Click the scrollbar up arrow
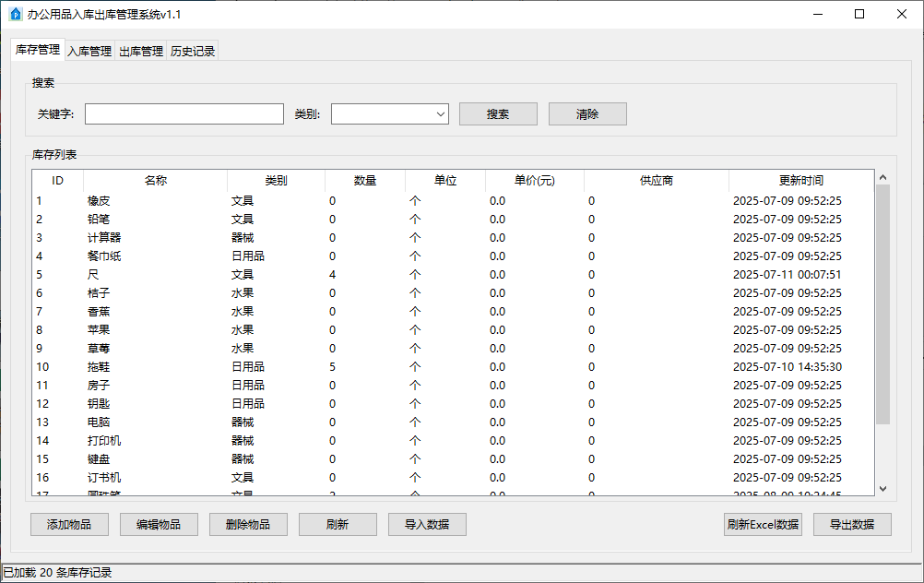 coord(883,177)
